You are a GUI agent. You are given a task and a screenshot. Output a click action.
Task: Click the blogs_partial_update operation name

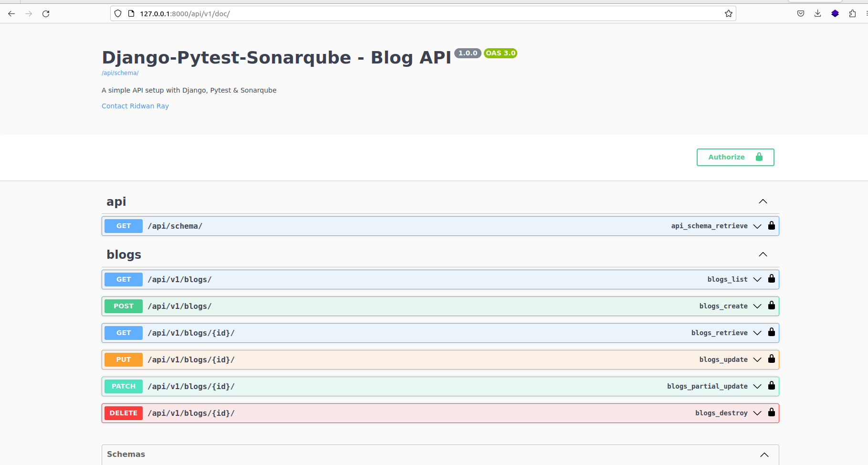pos(707,386)
